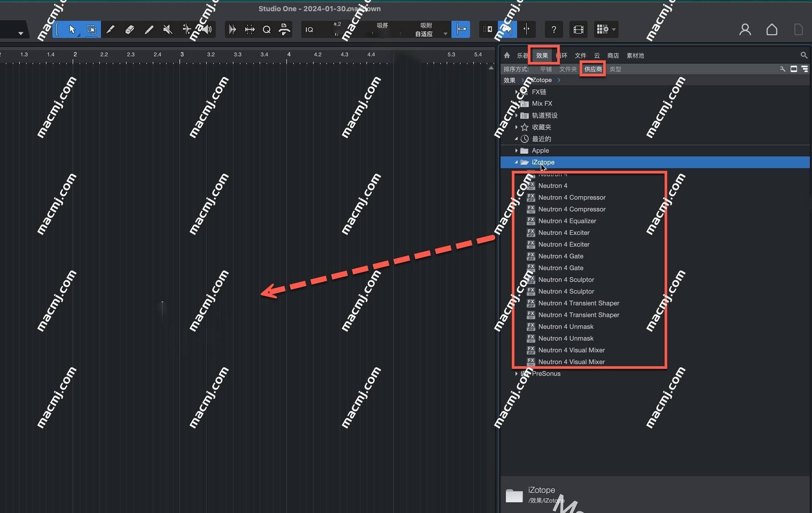
Task: Toggle the blue Snap button
Action: 461,29
